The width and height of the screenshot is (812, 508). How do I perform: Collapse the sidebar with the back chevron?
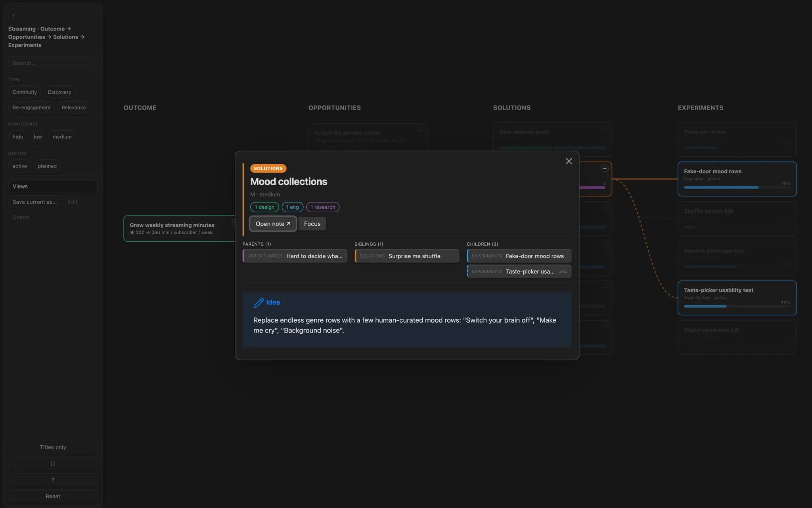click(x=13, y=15)
